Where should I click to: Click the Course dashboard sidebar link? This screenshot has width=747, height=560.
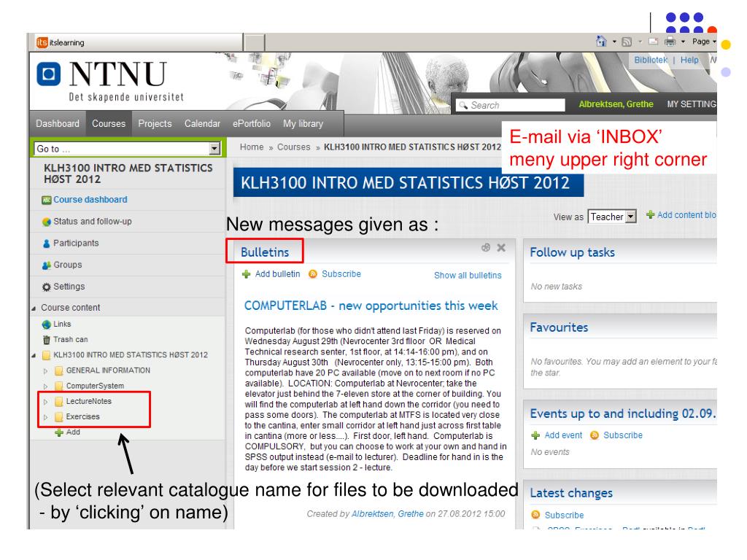click(x=90, y=200)
